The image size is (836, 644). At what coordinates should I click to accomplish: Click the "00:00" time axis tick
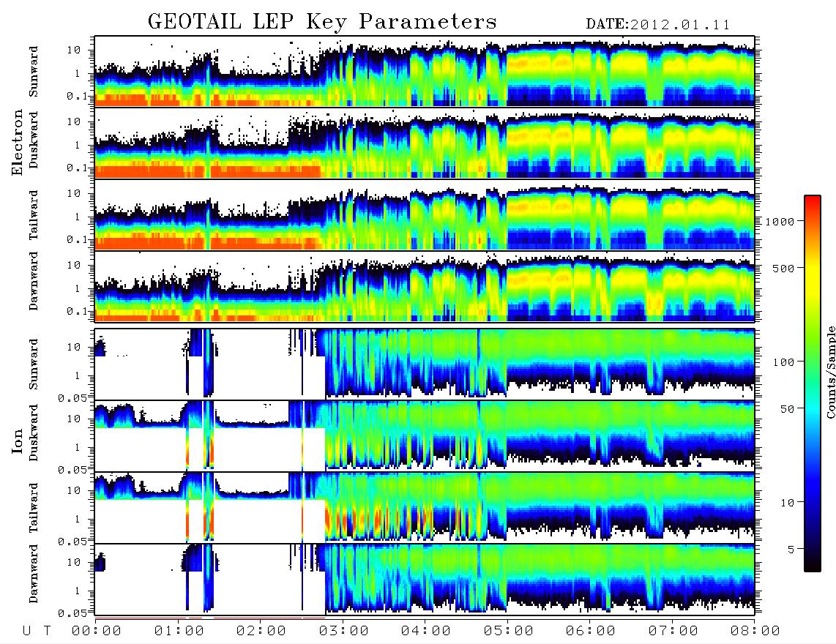[97, 631]
